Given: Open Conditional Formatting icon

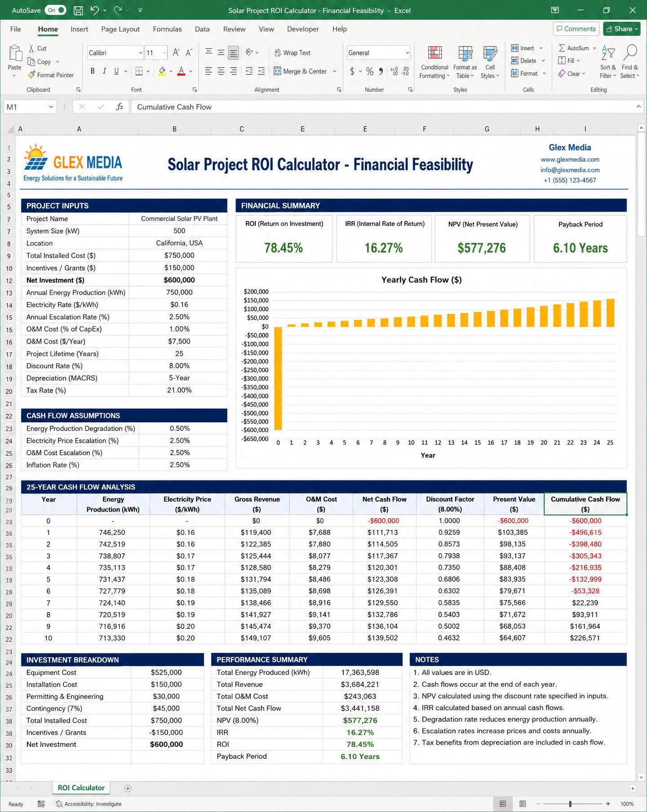Looking at the screenshot, I should coord(434,53).
